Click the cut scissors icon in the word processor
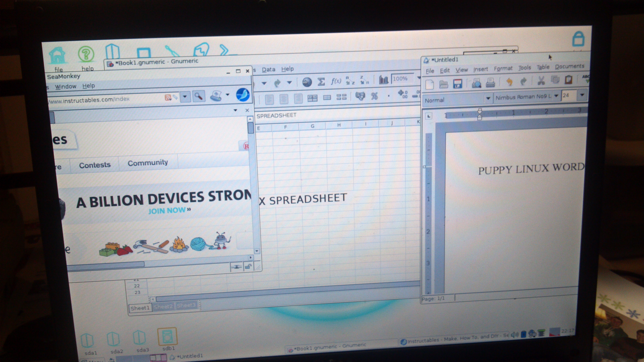 pos(541,81)
